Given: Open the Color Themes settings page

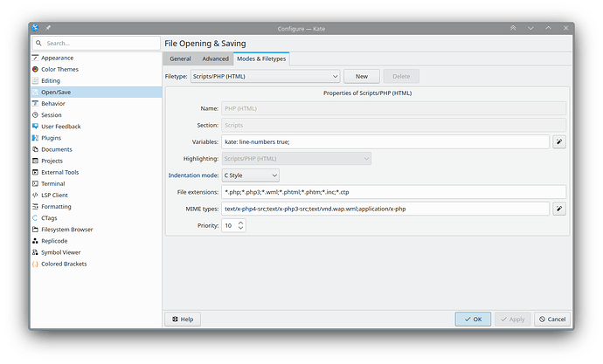Looking at the screenshot, I should coord(96,70).
